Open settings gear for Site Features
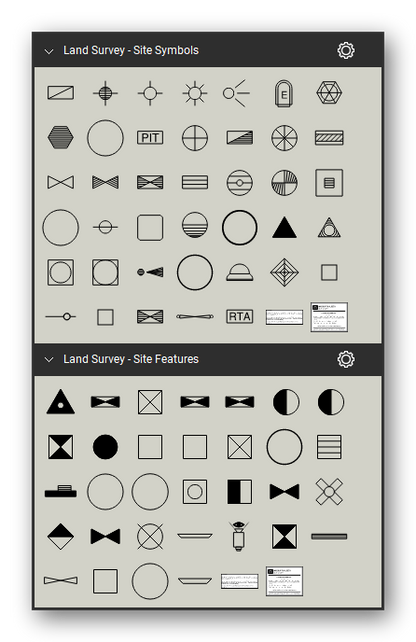This screenshot has width=416, height=642. (346, 359)
